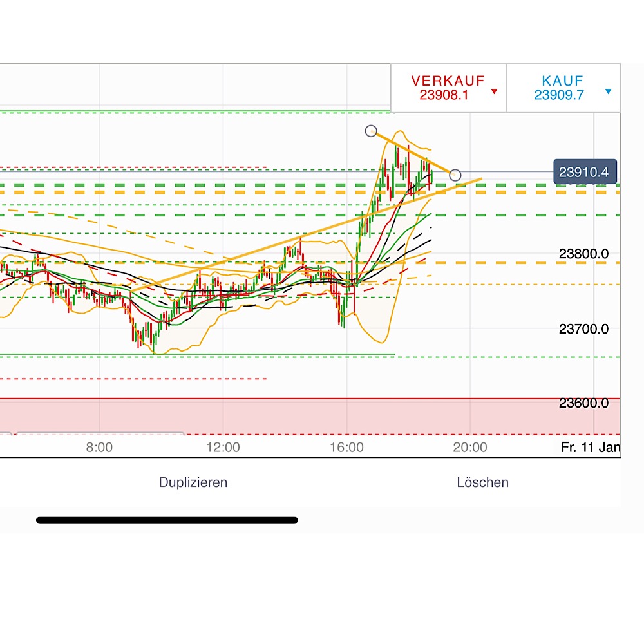Select the 'Duplizieren' option below the chart
This screenshot has width=644, height=644.
click(x=193, y=482)
